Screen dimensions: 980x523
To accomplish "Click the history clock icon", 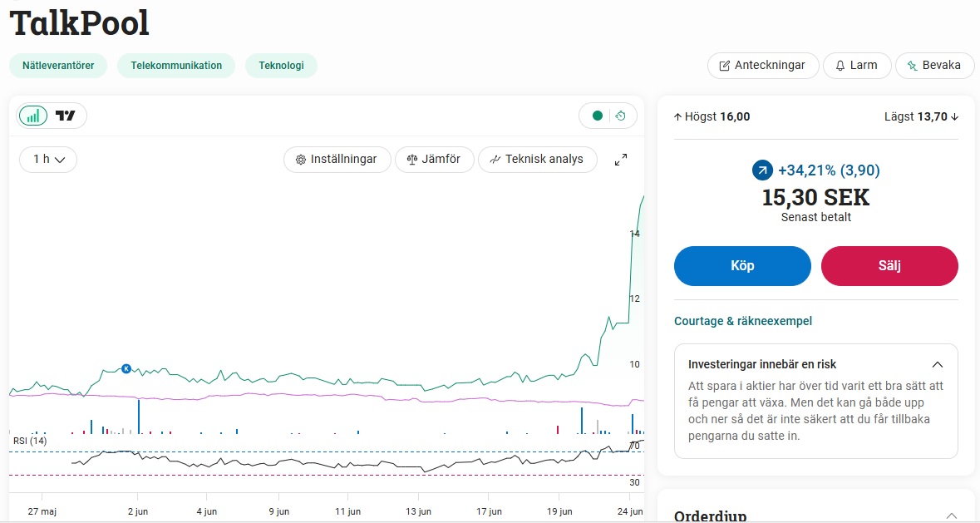I will pyautogui.click(x=621, y=116).
